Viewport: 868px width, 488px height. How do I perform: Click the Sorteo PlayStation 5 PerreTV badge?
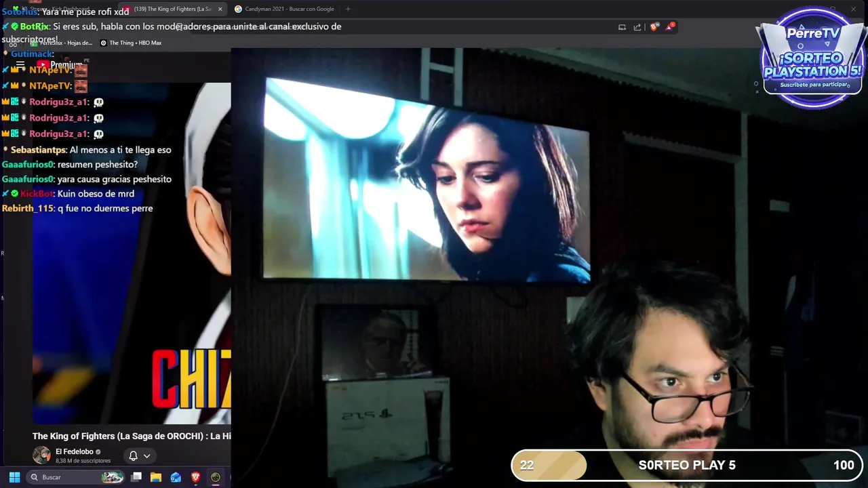[x=812, y=58]
